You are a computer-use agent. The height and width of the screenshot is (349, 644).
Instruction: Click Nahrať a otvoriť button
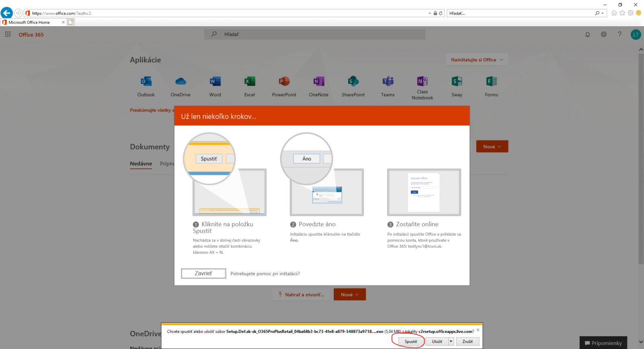click(301, 295)
